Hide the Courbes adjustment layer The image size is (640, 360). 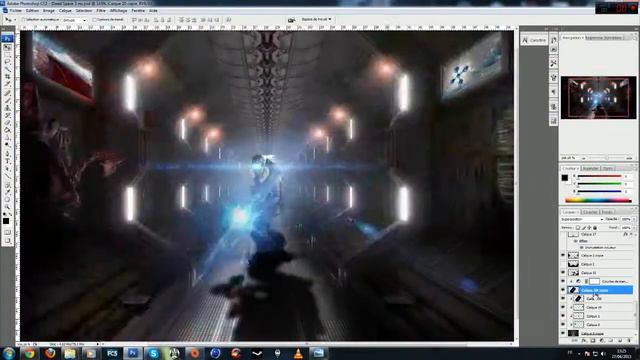pyautogui.click(x=563, y=281)
